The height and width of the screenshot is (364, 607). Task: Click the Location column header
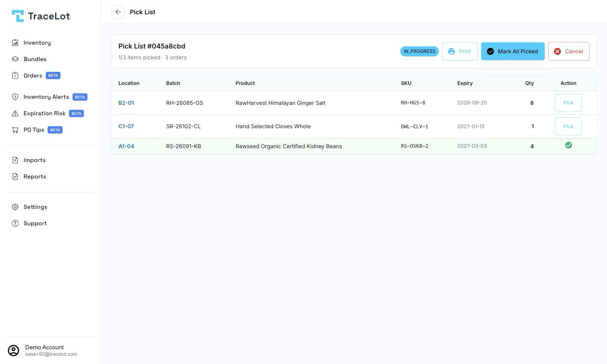pos(129,83)
